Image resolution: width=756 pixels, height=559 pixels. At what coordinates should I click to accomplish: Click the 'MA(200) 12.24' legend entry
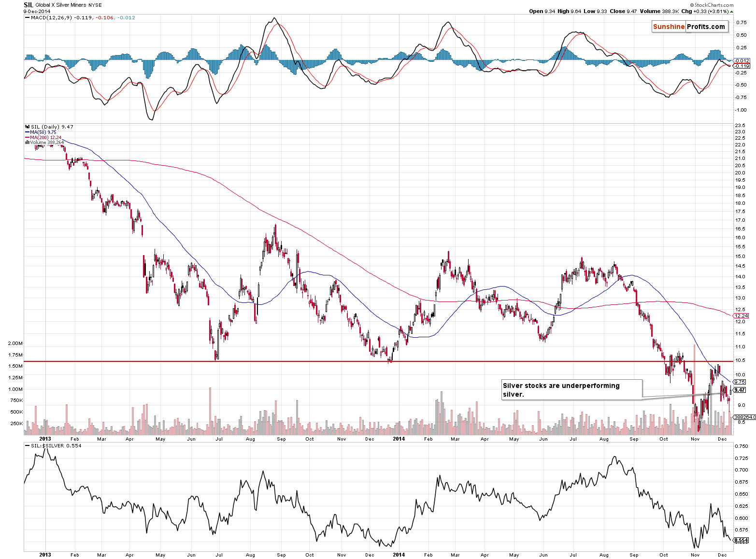(43, 137)
